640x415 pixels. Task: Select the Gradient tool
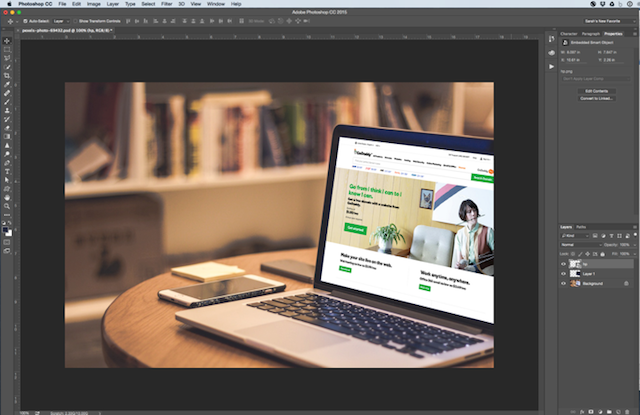(x=7, y=137)
